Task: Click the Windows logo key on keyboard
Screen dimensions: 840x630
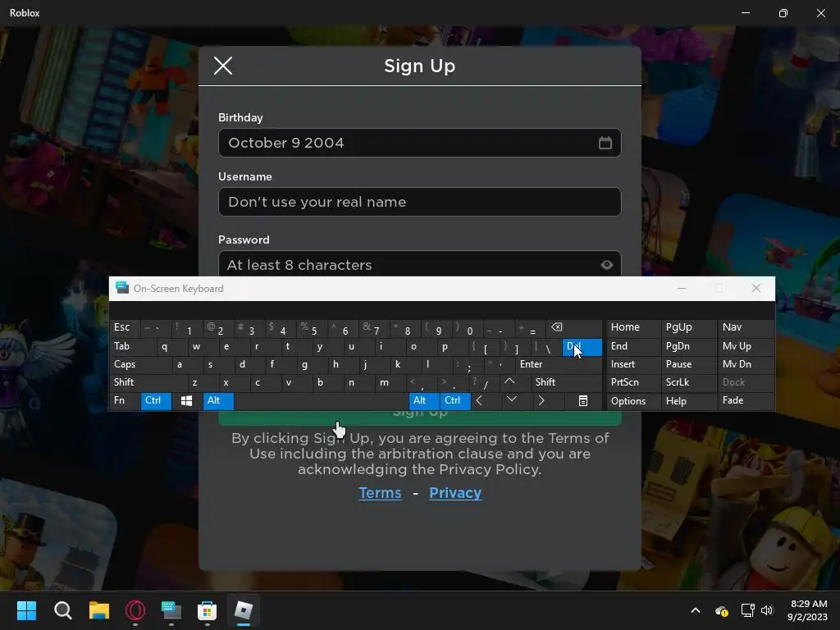Action: pyautogui.click(x=186, y=400)
